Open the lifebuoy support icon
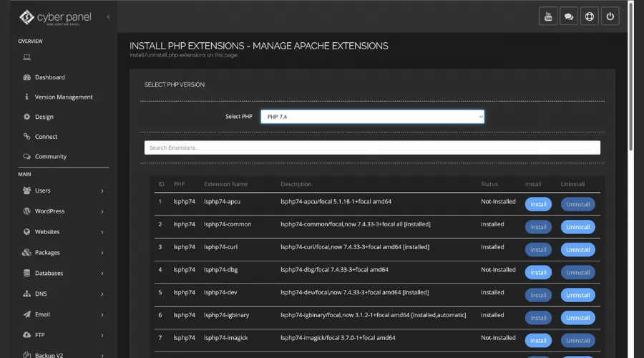The width and height of the screenshot is (644, 358). pyautogui.click(x=590, y=16)
